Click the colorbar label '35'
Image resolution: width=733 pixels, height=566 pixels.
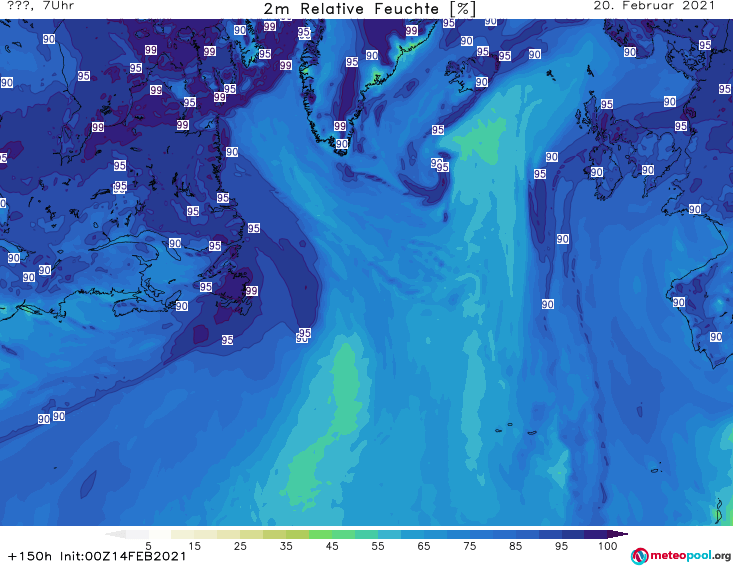pyautogui.click(x=286, y=546)
